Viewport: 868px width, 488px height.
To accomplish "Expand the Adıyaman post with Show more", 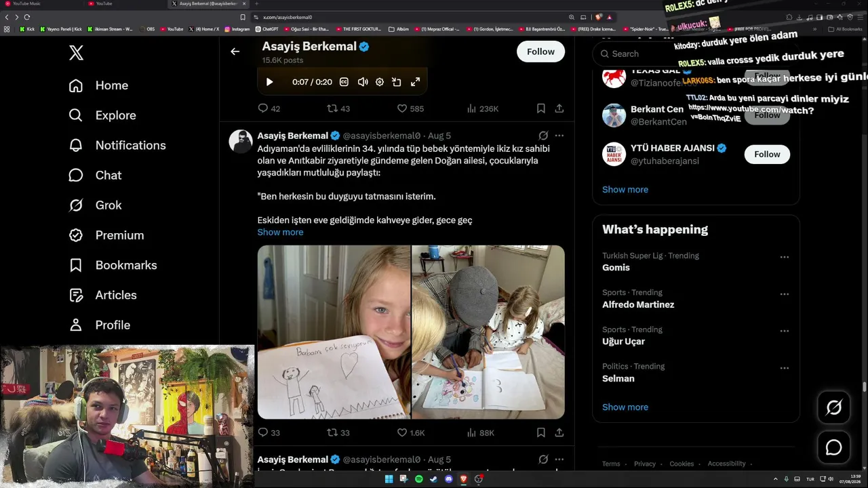I will pos(280,232).
